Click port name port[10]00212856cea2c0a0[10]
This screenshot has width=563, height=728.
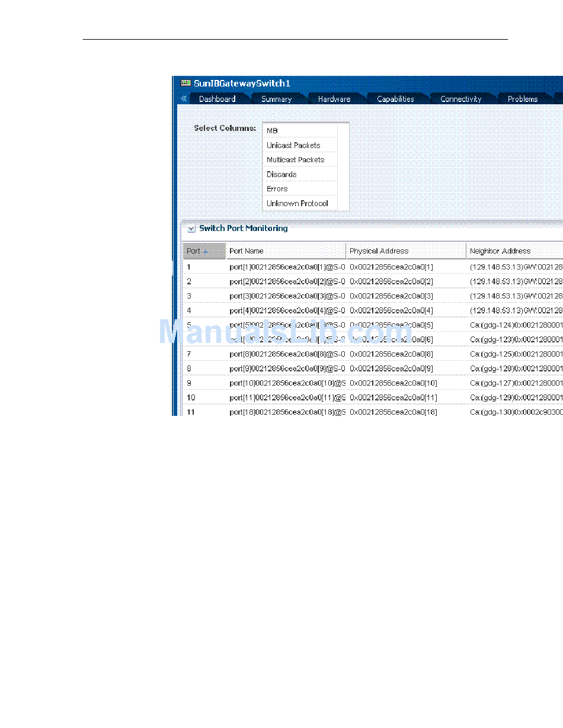tap(287, 383)
